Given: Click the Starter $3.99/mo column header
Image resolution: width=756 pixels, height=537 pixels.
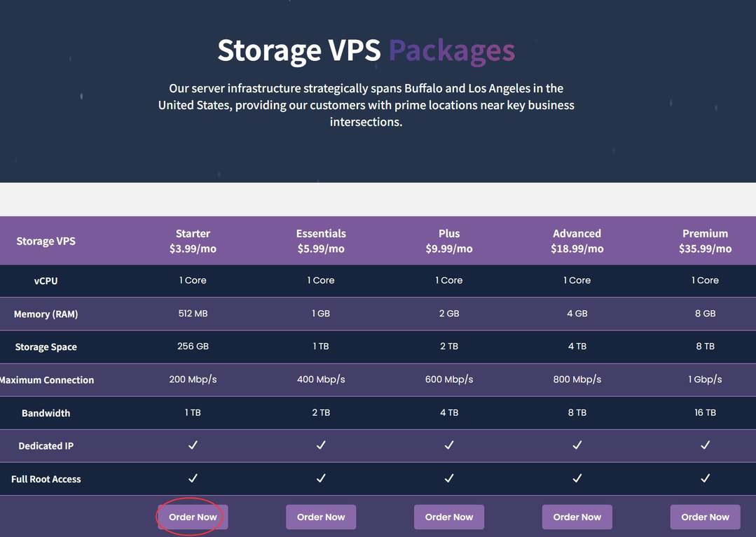Looking at the screenshot, I should (193, 241).
